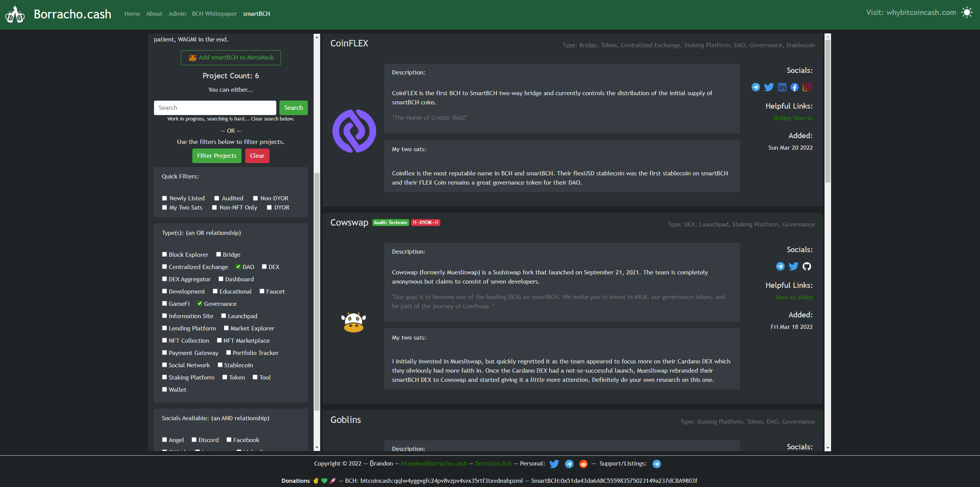The height and width of the screenshot is (487, 980).
Task: Open CoinFLEX's Telegram social icon
Action: (755, 87)
